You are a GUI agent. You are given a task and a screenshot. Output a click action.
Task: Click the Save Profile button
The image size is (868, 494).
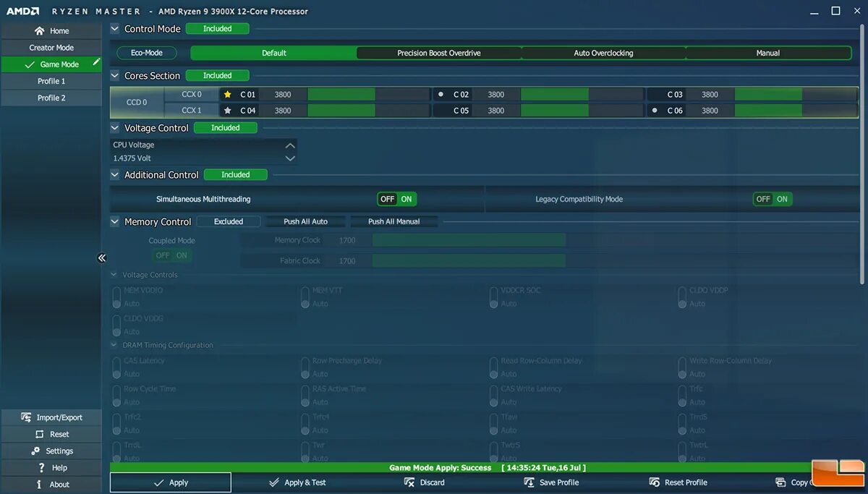pos(552,482)
